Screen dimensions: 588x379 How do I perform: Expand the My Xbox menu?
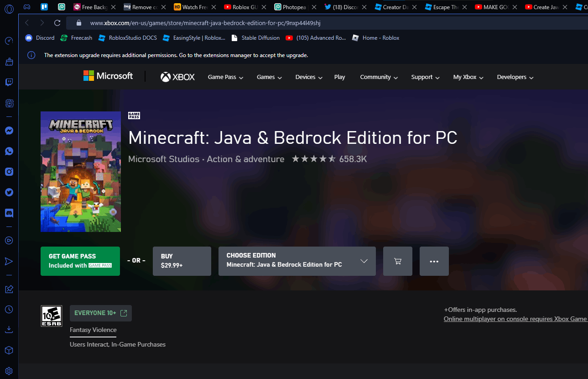pyautogui.click(x=468, y=77)
